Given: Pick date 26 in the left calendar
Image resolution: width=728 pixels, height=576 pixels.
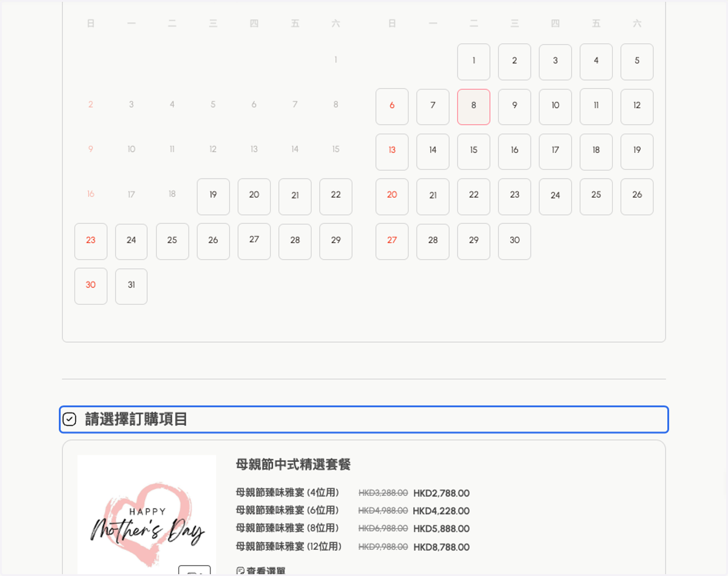Looking at the screenshot, I should click(x=213, y=242).
